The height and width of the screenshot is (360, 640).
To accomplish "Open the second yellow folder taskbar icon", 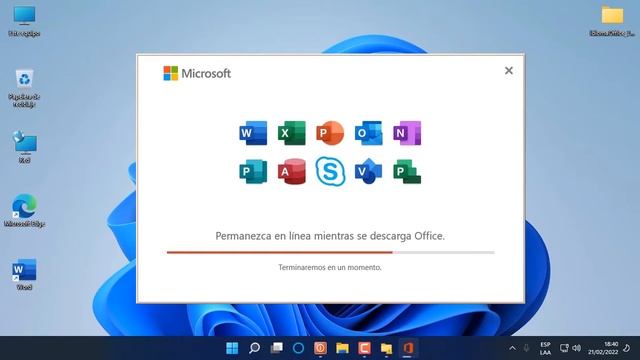I will [386, 348].
